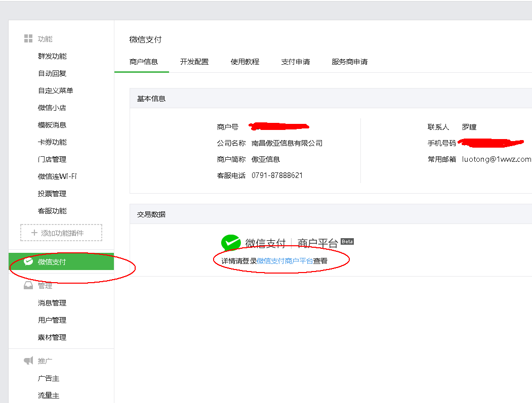This screenshot has height=403, width=532.
Task: Click the 管理 inbox icon
Action: pyautogui.click(x=28, y=286)
